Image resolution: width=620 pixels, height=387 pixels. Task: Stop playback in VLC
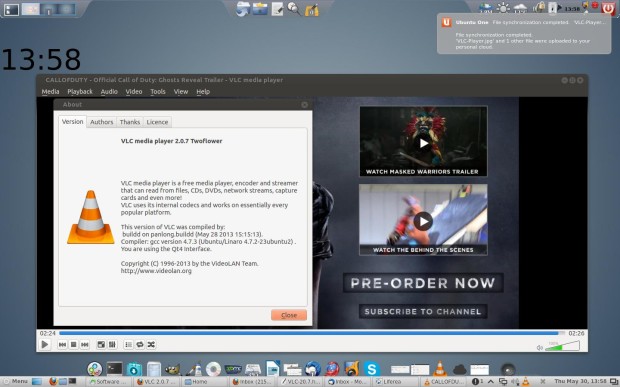click(x=73, y=345)
